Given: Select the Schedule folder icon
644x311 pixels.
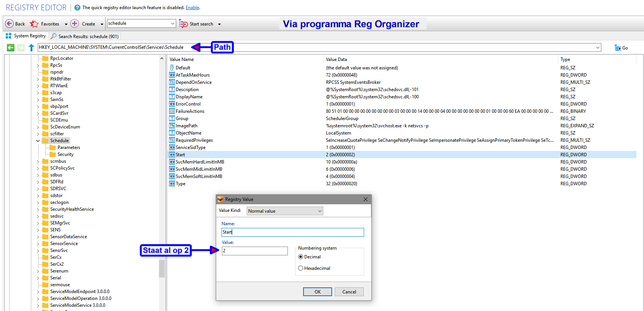Looking at the screenshot, I should (x=45, y=141).
